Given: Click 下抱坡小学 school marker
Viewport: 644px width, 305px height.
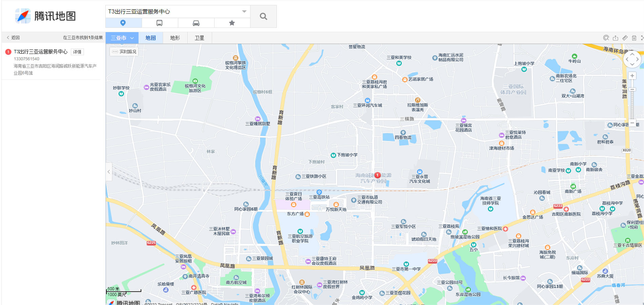Looking at the screenshot, I should pos(333,155).
